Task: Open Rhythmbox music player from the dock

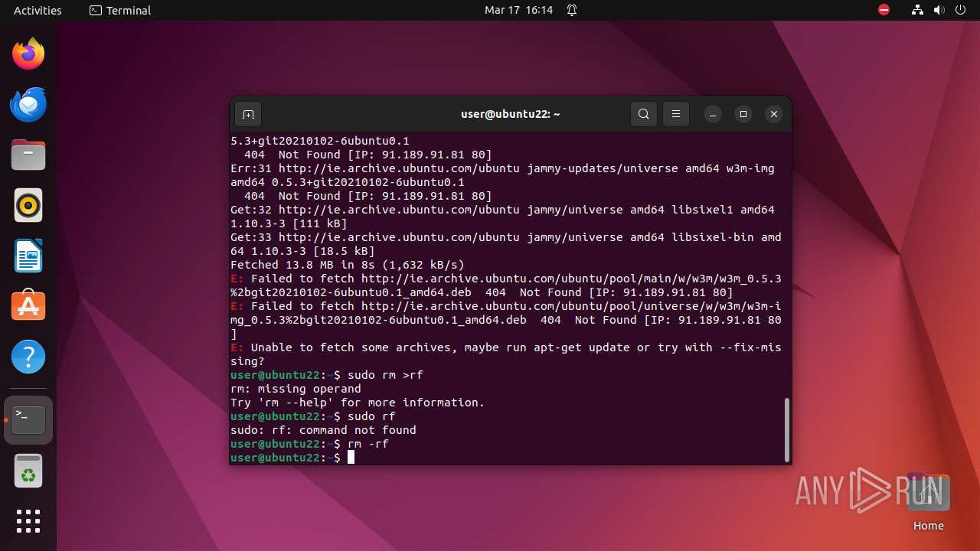Action: (x=28, y=205)
